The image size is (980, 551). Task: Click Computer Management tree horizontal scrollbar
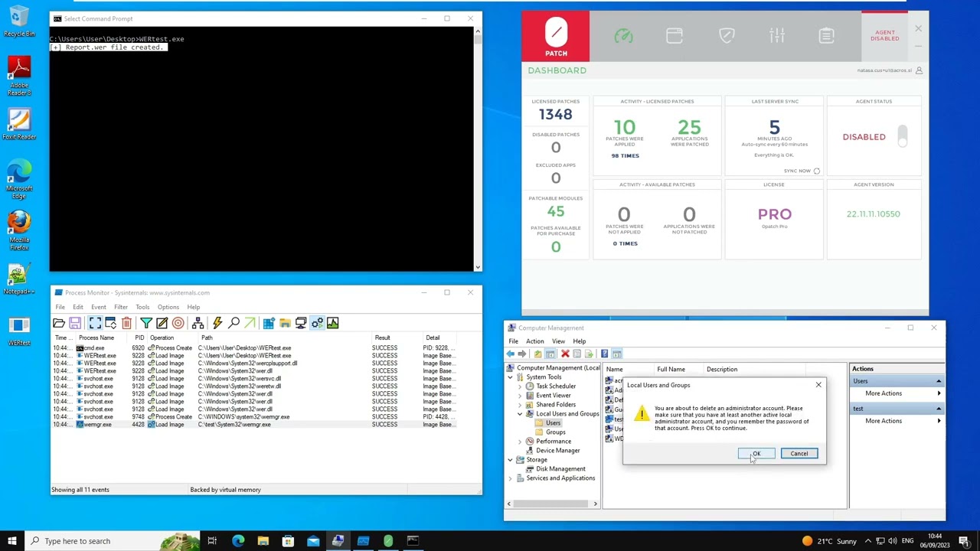coord(553,504)
